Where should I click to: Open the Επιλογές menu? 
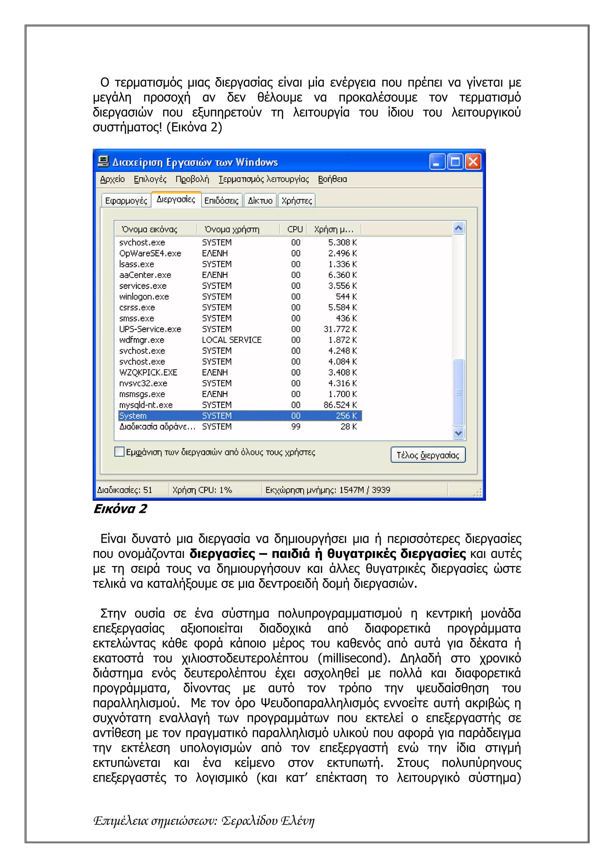pyautogui.click(x=150, y=179)
